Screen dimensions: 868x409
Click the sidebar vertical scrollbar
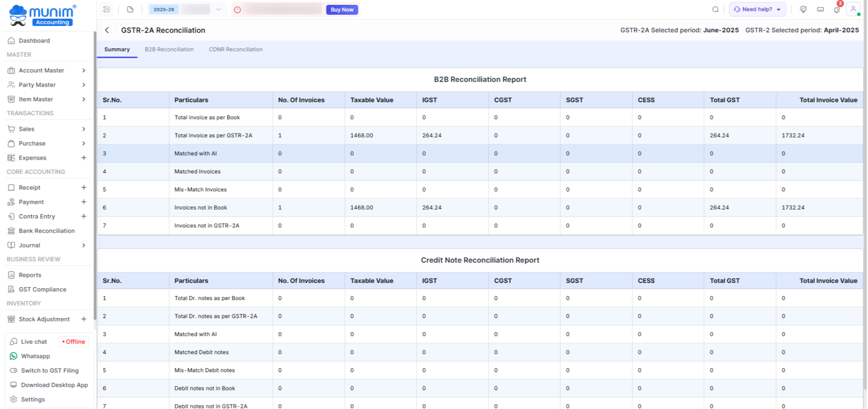[x=95, y=173]
